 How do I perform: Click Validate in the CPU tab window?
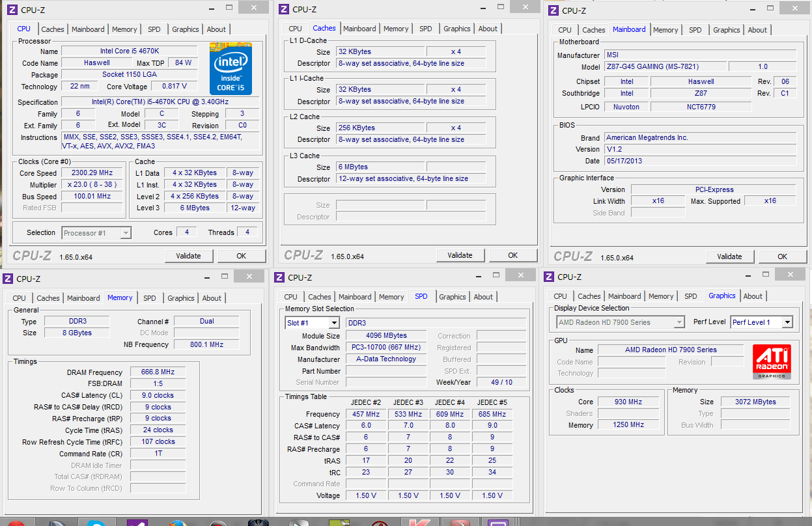[189, 256]
